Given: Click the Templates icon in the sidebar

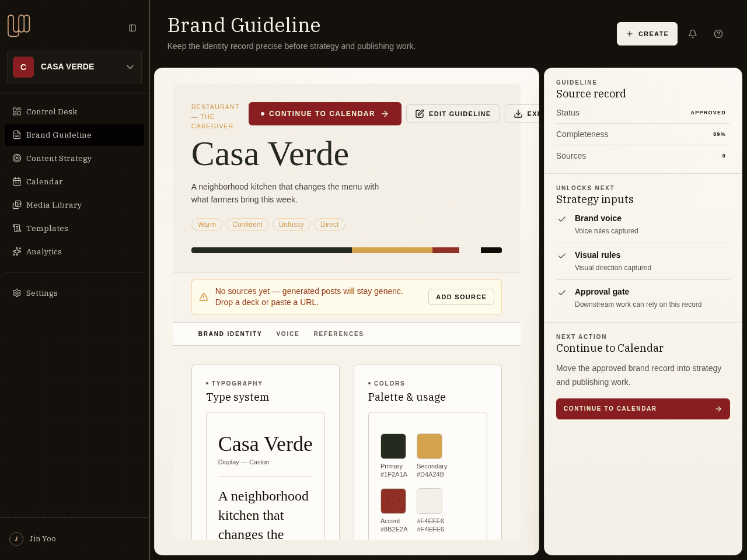Looking at the screenshot, I should click(17, 228).
